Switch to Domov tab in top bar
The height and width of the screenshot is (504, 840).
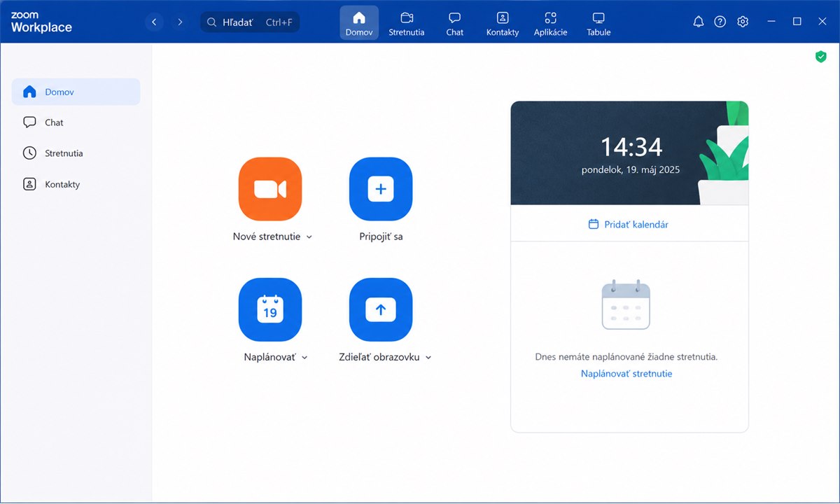(x=359, y=22)
